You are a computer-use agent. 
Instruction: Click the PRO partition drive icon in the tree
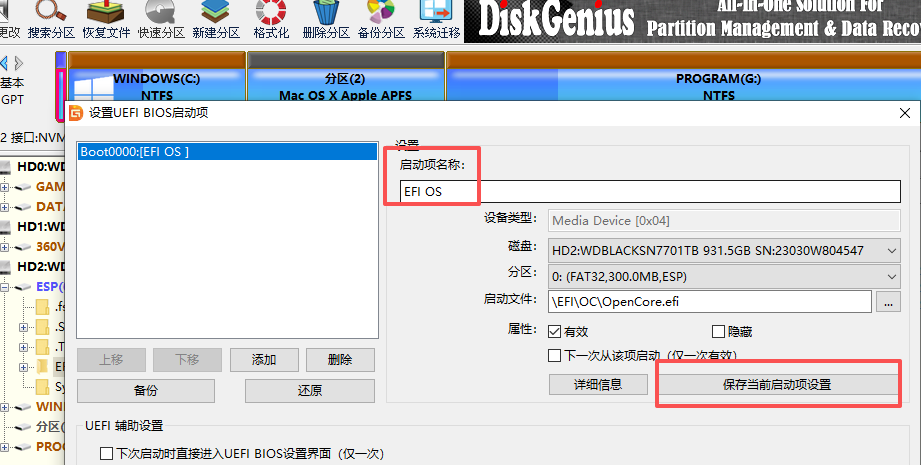tap(22, 447)
